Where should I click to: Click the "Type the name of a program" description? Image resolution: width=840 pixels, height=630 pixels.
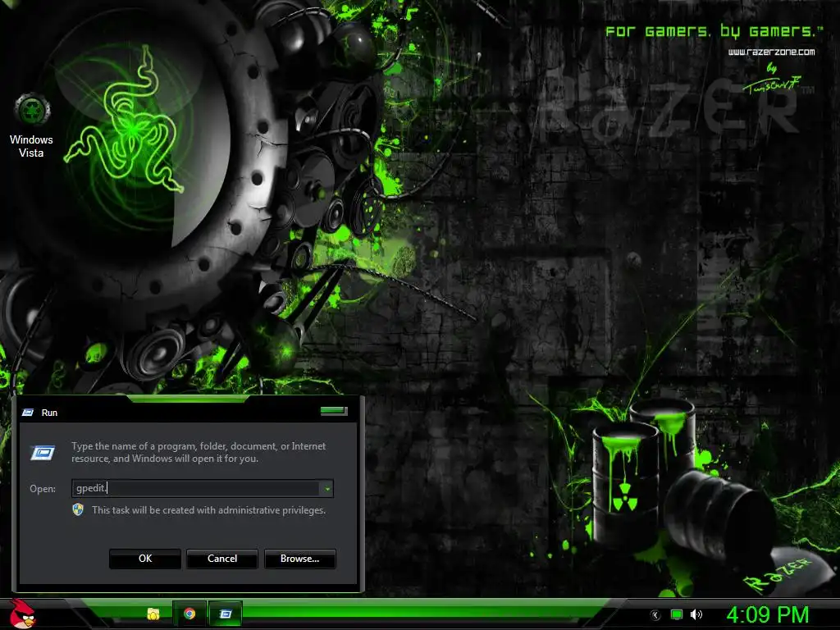(199, 452)
